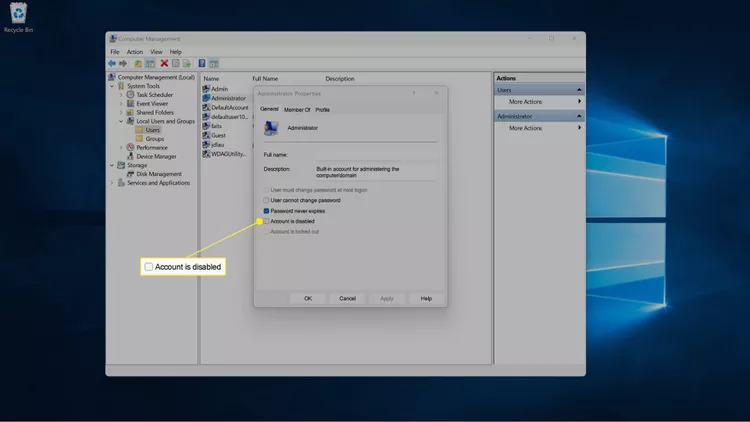Open Disk Management under Storage
The width and height of the screenshot is (750, 422).
[158, 174]
